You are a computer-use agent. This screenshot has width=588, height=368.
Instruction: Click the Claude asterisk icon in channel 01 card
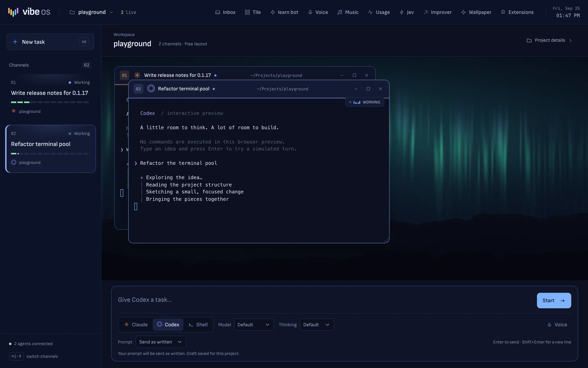click(14, 111)
